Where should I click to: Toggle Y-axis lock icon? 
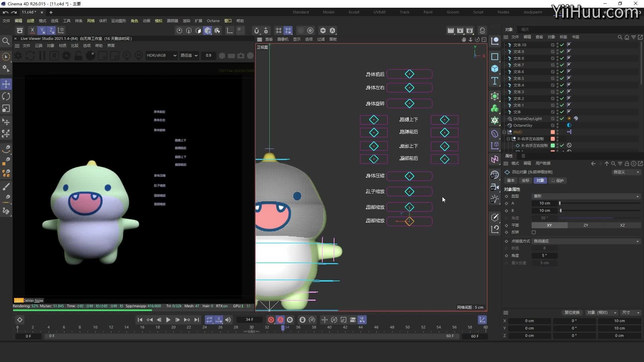coord(42,31)
